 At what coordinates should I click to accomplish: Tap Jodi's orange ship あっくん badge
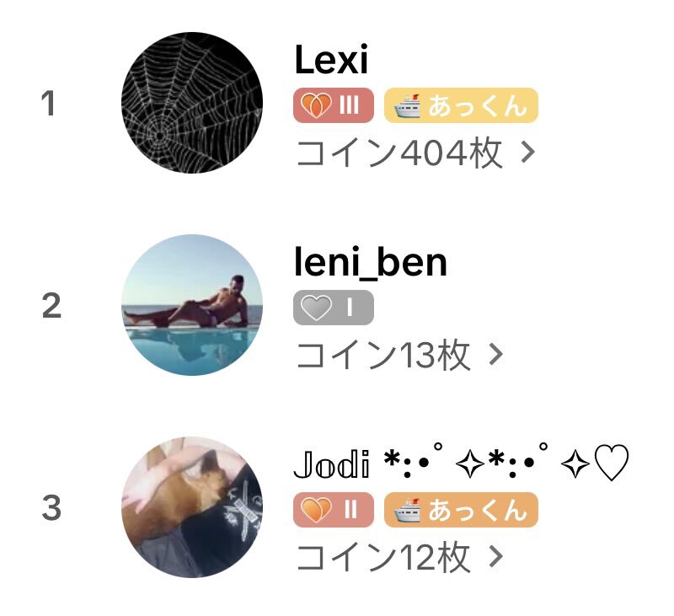pos(461,510)
